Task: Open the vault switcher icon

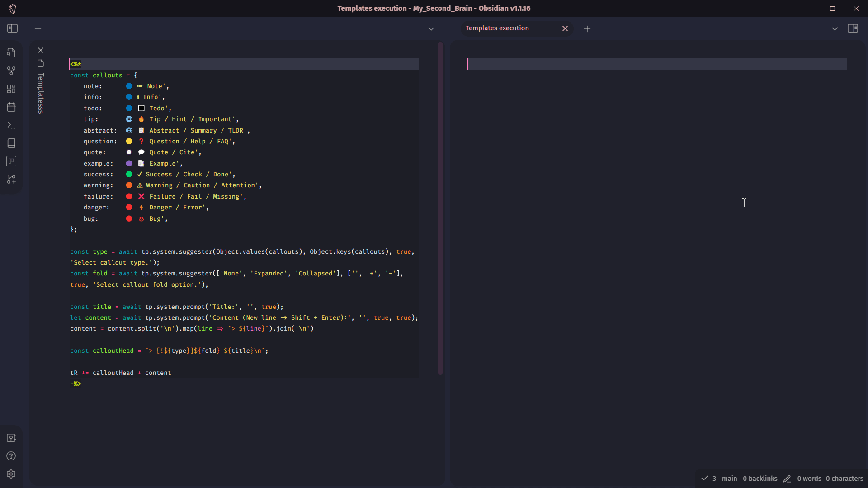Action: (11, 438)
